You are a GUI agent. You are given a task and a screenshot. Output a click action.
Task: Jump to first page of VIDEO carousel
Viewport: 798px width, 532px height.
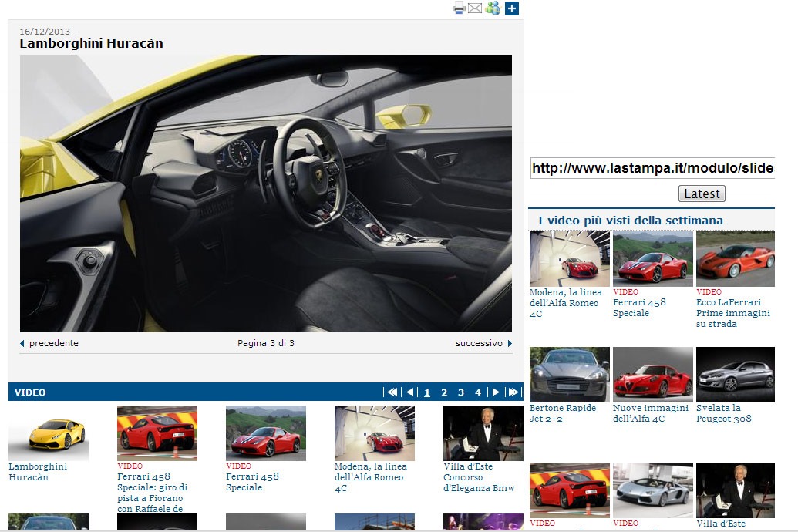[392, 392]
